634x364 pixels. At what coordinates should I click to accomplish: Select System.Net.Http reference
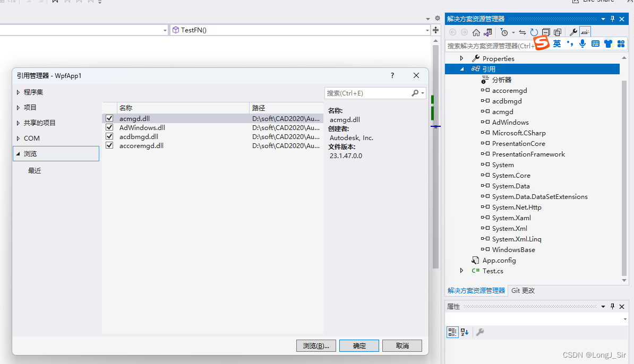(516, 207)
